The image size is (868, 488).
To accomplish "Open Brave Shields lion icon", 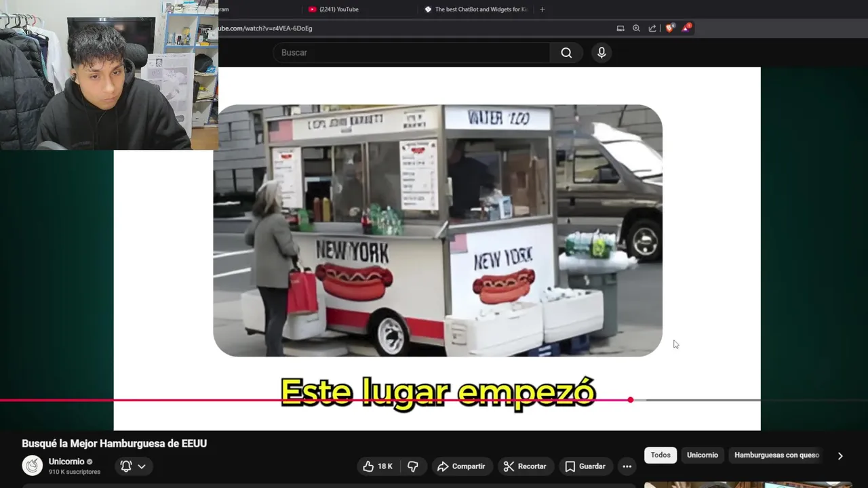I will 669,28.
